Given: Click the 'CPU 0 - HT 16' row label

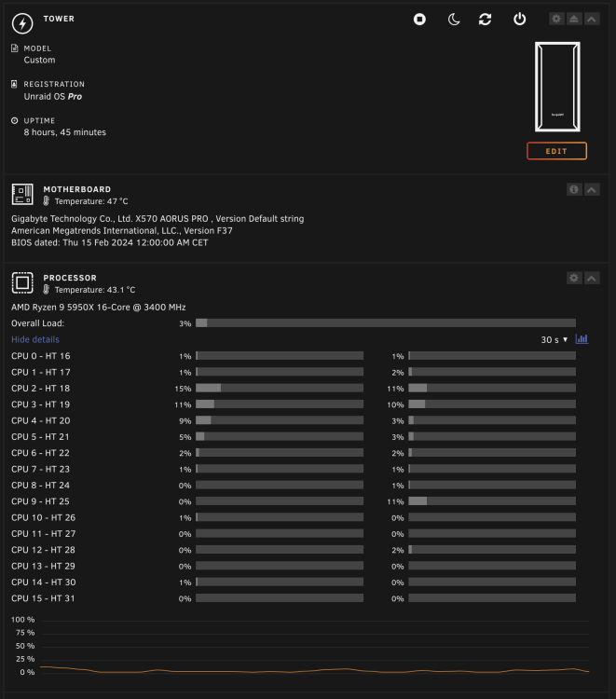Looking at the screenshot, I should tap(41, 356).
